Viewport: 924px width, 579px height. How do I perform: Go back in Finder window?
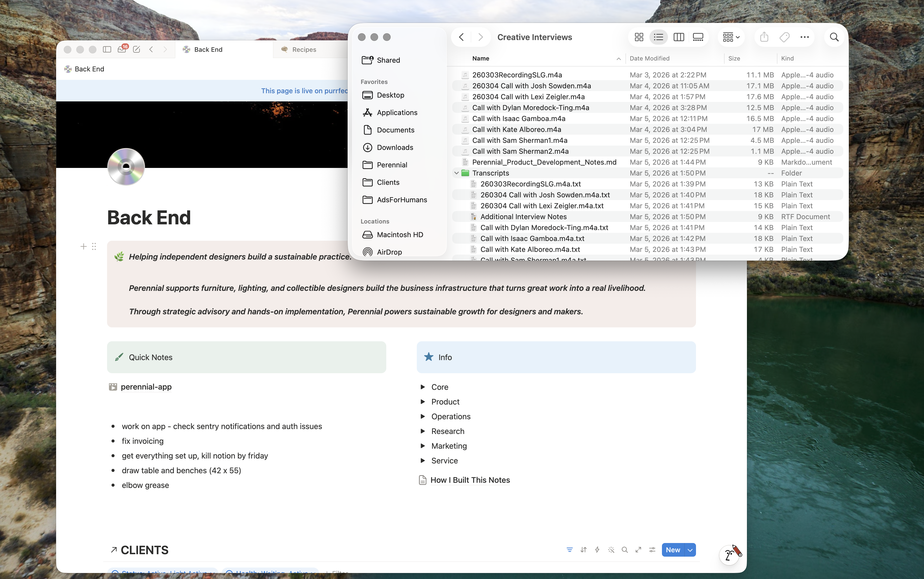pos(462,37)
